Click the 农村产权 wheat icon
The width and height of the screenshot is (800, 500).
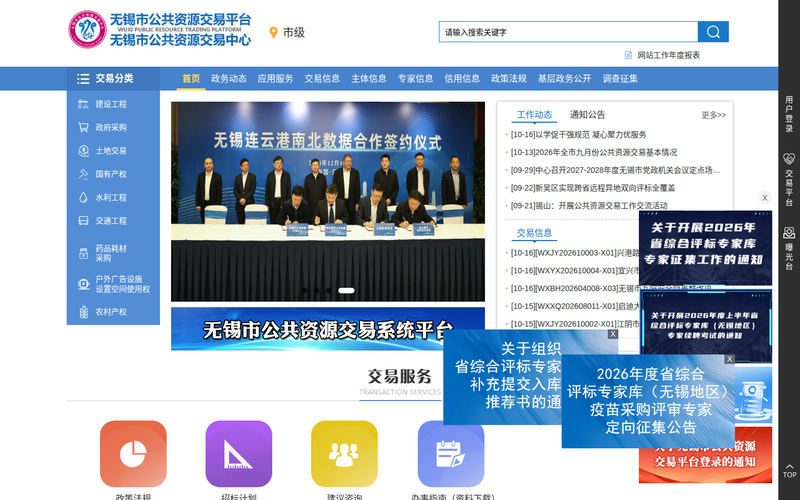pos(83,312)
